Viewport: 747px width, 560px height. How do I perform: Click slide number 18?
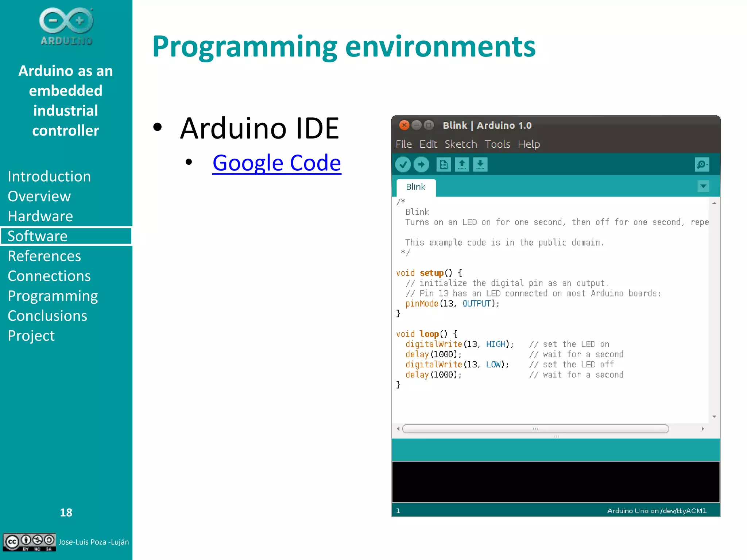[66, 513]
